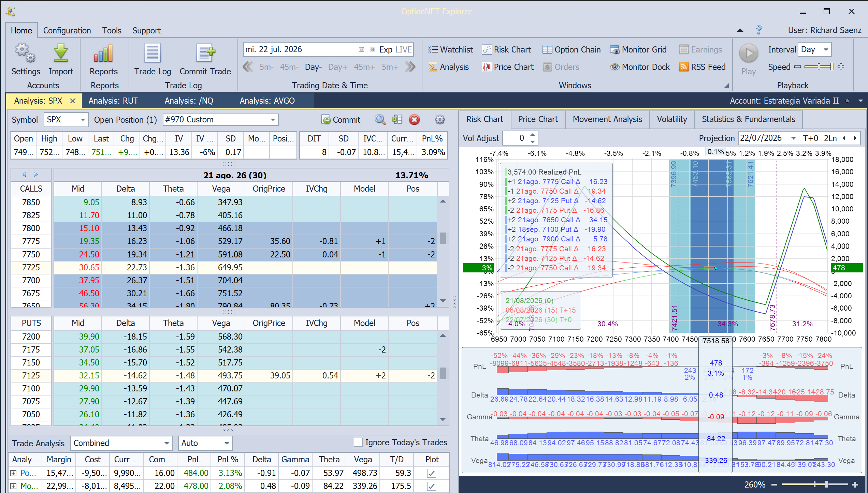Step forward one day in Projection
Screen dimensions: 868x493
(855, 138)
